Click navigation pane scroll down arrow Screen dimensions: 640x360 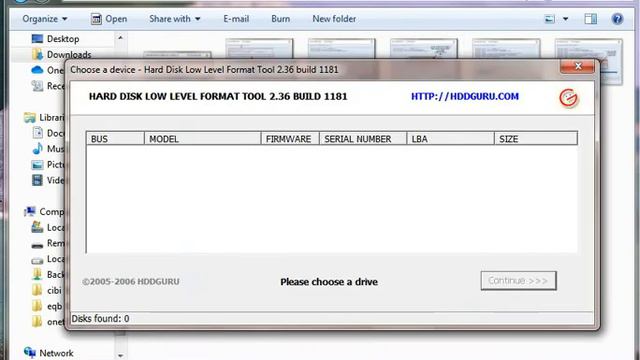(x=120, y=356)
